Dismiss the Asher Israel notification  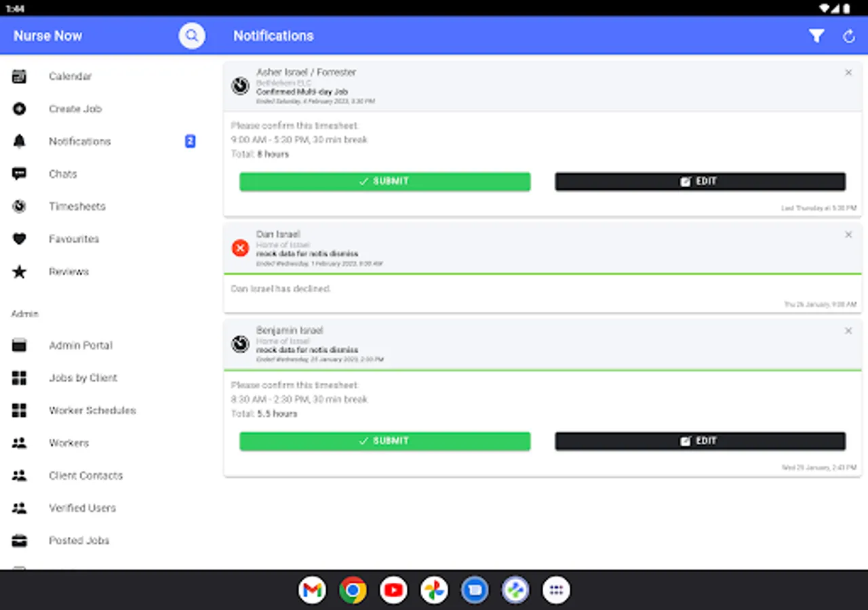pos(848,73)
